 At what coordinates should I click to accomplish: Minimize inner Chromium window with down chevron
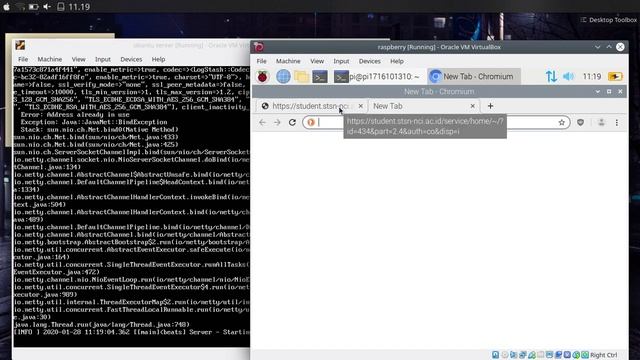[x=598, y=91]
